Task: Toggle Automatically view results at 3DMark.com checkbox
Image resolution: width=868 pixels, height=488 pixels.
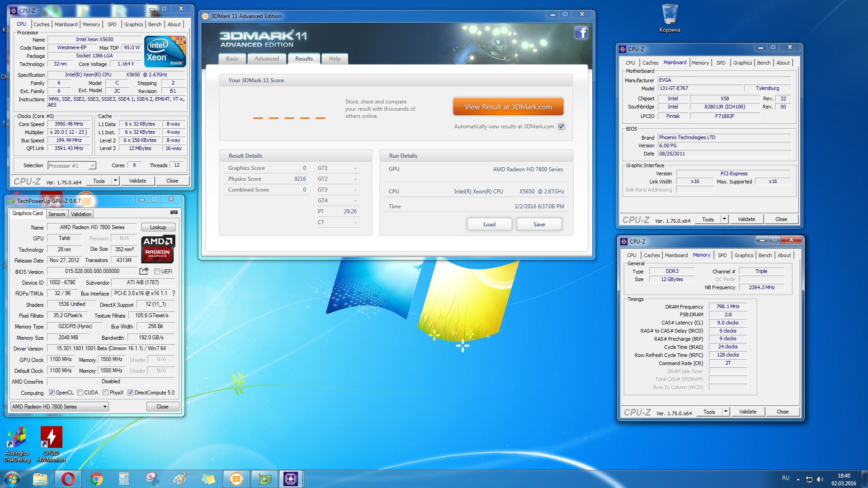Action: click(561, 127)
